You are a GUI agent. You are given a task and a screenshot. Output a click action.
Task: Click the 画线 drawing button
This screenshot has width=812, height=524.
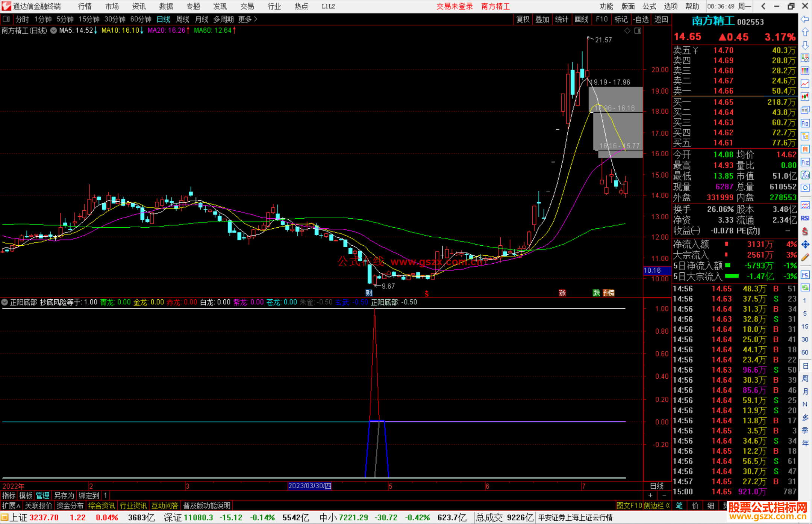[x=582, y=19]
